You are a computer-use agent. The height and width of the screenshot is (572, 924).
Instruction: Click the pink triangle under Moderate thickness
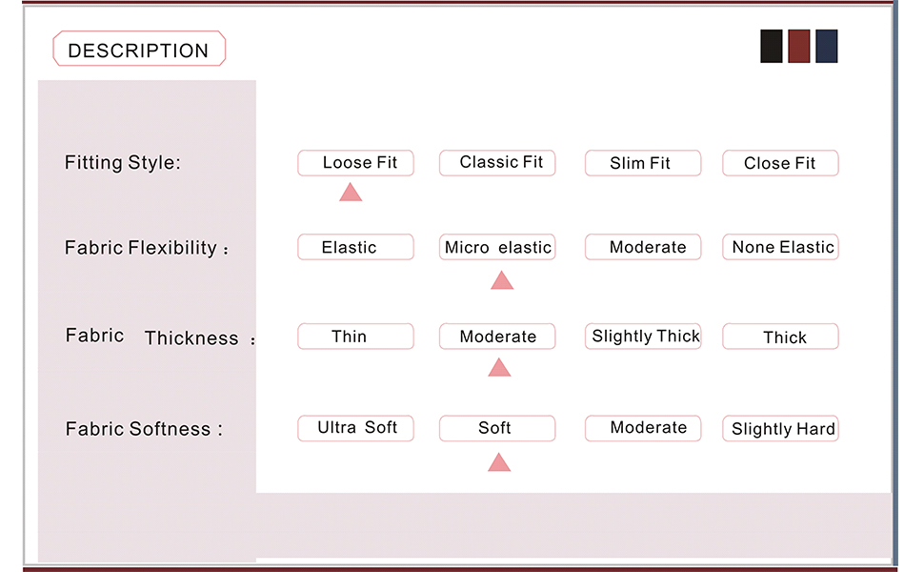coord(499,368)
